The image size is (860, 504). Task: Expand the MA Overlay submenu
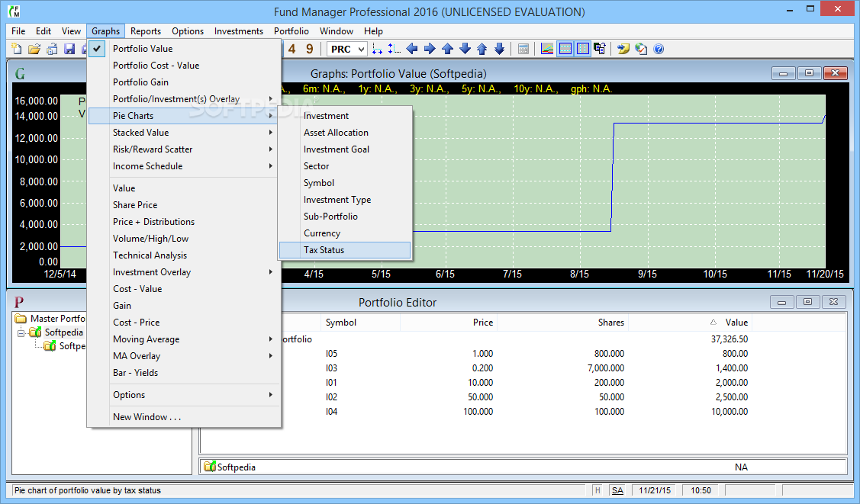click(x=185, y=356)
